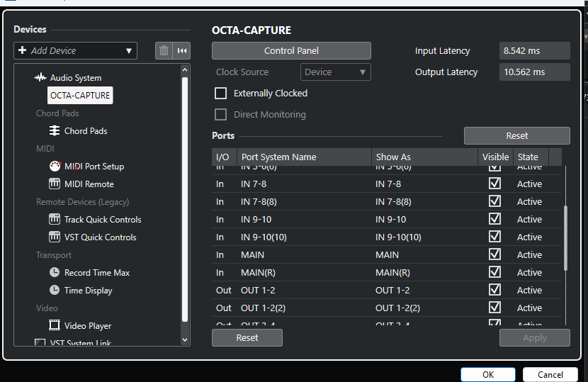Select MIDI Remote item
This screenshot has height=382, width=588.
coord(89,184)
